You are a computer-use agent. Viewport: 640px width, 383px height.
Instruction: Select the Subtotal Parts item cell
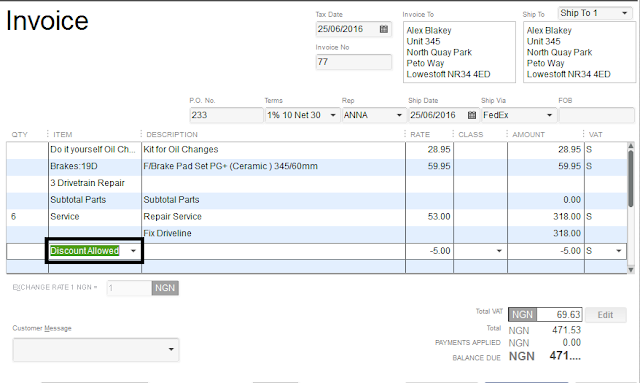click(x=95, y=200)
